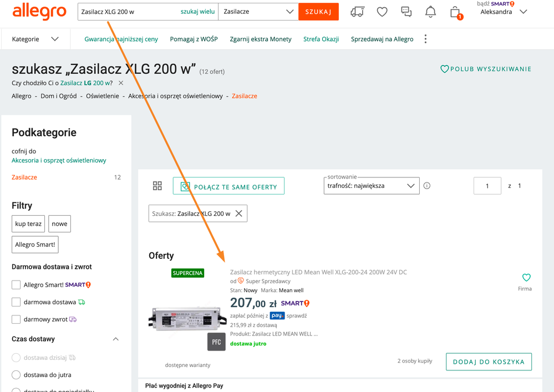The height and width of the screenshot is (392, 554).
Task: Remove the 'Szukasz: Zasilacz XLG 200 w' filter chip
Action: (239, 213)
